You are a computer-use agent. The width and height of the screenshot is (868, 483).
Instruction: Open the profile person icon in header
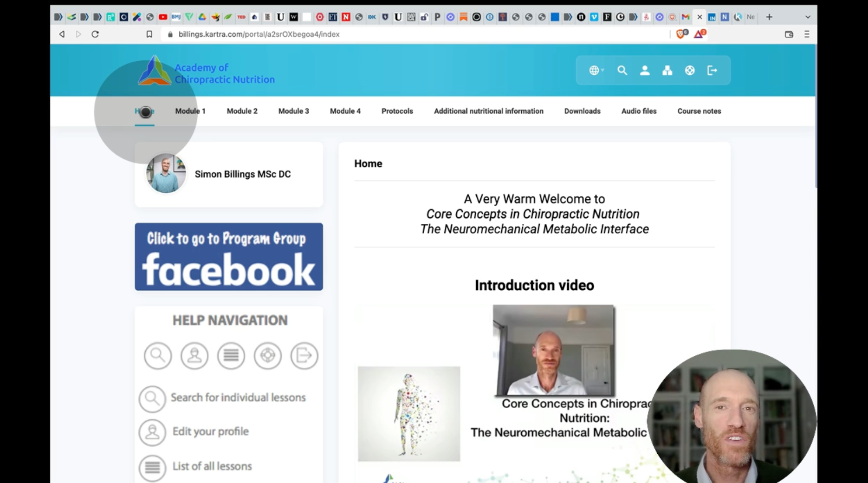pos(644,71)
